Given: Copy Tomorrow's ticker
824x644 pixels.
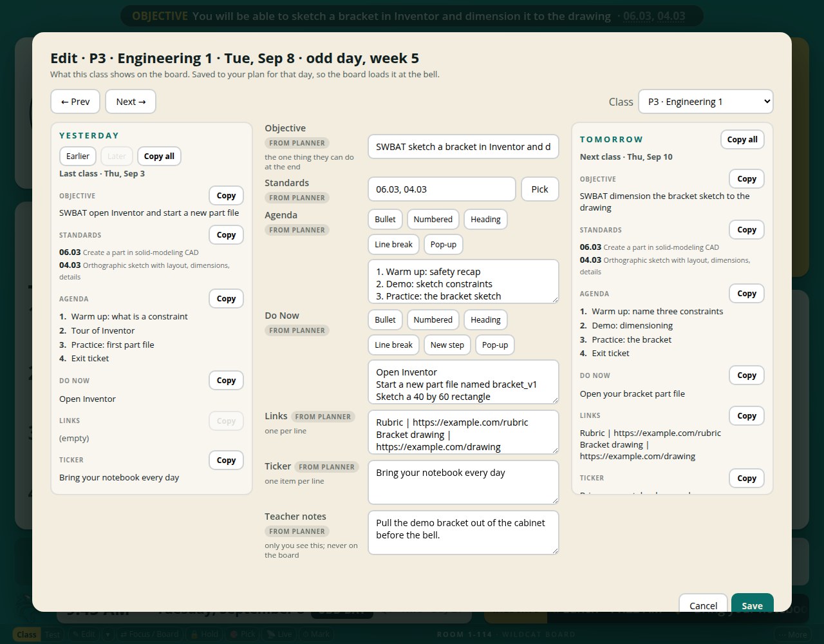Looking at the screenshot, I should pyautogui.click(x=747, y=478).
